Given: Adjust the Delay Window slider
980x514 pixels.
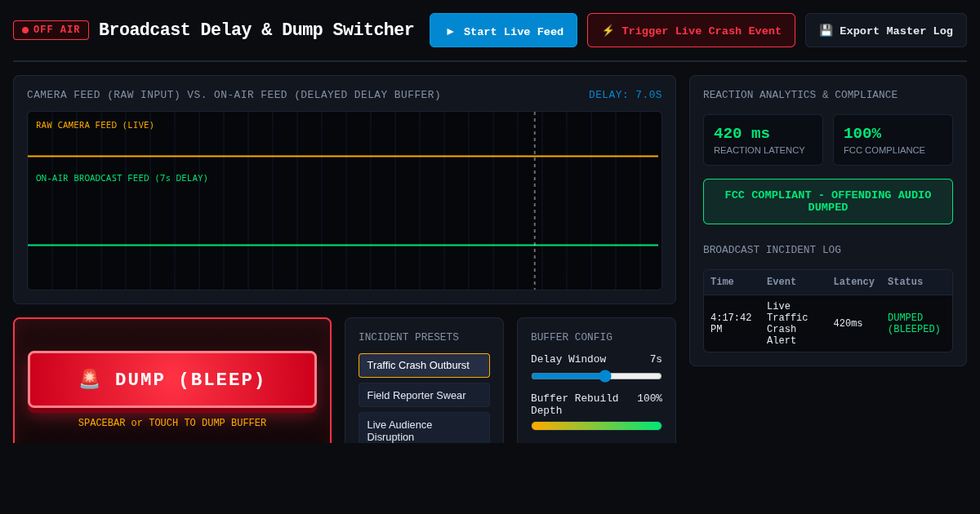Looking at the screenshot, I should pos(596,376).
